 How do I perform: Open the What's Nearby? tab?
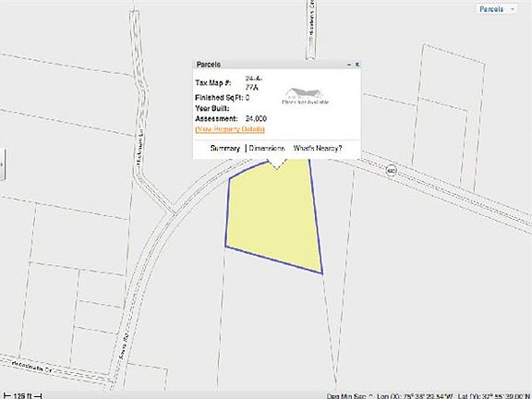click(x=318, y=149)
